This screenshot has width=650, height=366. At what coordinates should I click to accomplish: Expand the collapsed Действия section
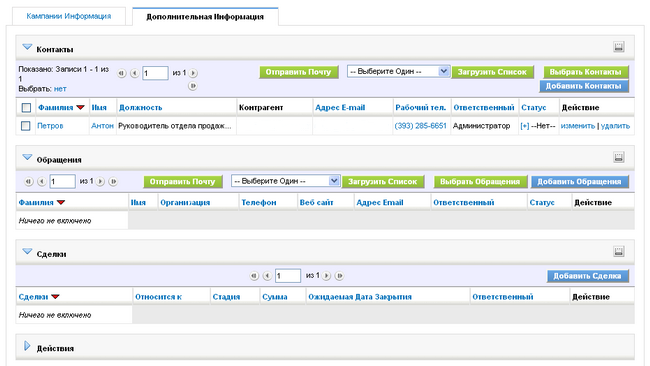click(x=27, y=346)
